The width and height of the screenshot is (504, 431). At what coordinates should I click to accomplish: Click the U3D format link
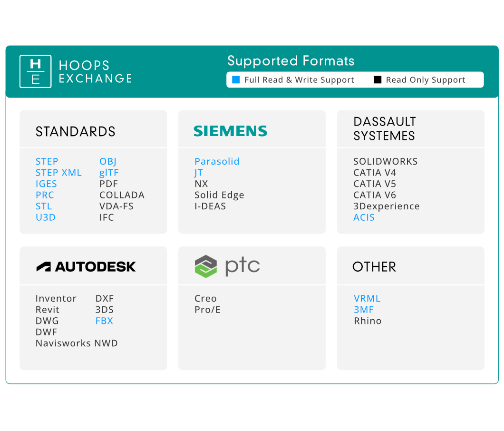pyautogui.click(x=46, y=217)
